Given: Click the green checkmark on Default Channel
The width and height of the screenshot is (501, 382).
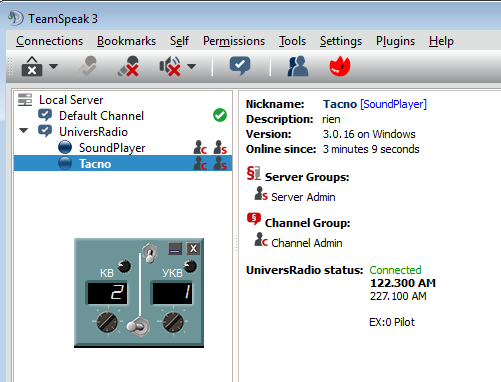Looking at the screenshot, I should [220, 115].
